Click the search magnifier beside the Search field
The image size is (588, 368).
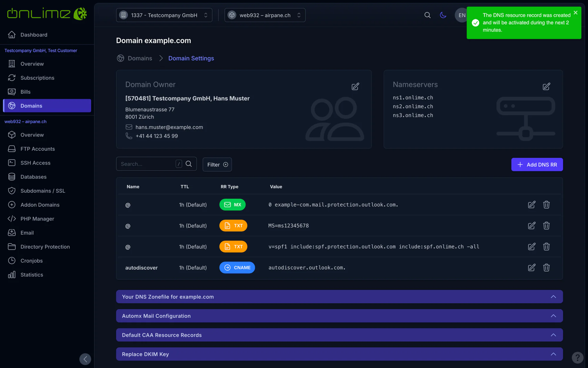[189, 164]
